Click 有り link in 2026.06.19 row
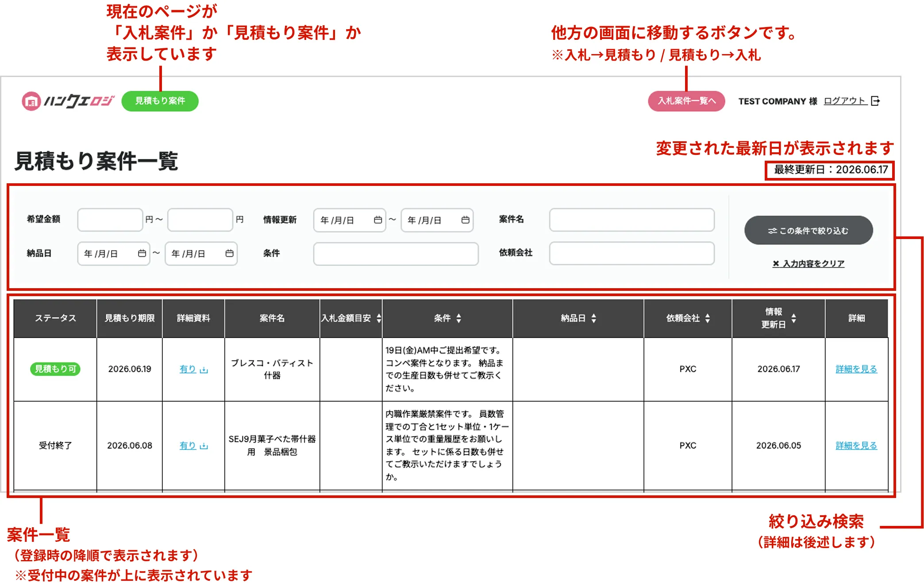 188,369
